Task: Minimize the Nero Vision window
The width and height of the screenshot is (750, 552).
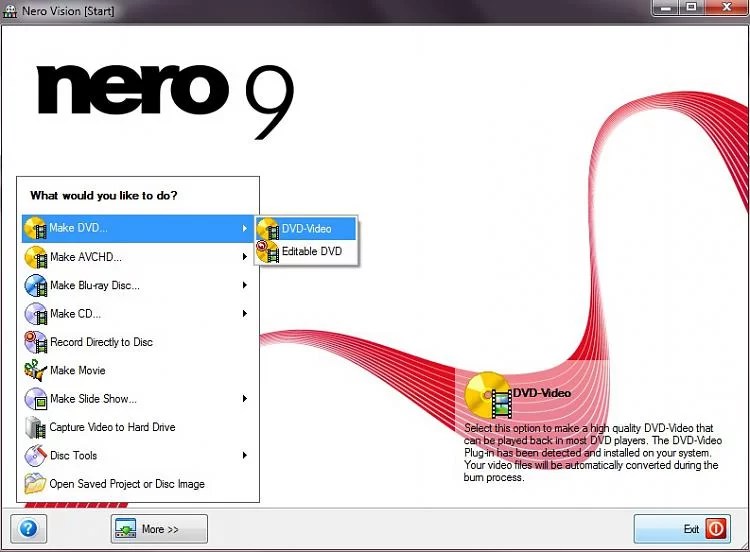Action: tap(665, 8)
